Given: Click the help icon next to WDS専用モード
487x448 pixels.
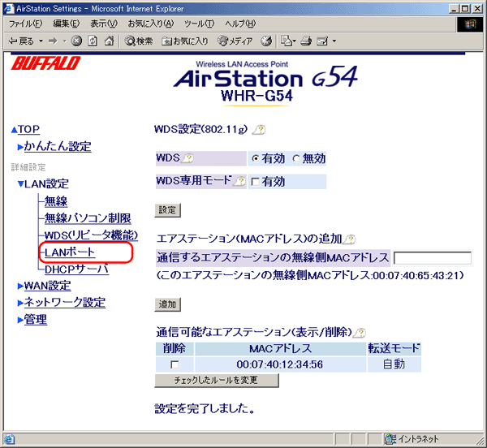Looking at the screenshot, I should click(x=239, y=181).
